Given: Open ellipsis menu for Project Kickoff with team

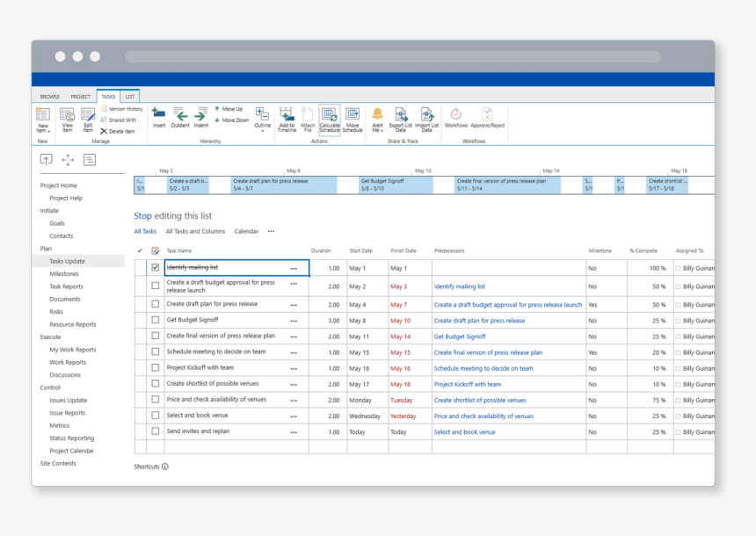Looking at the screenshot, I should (294, 369).
